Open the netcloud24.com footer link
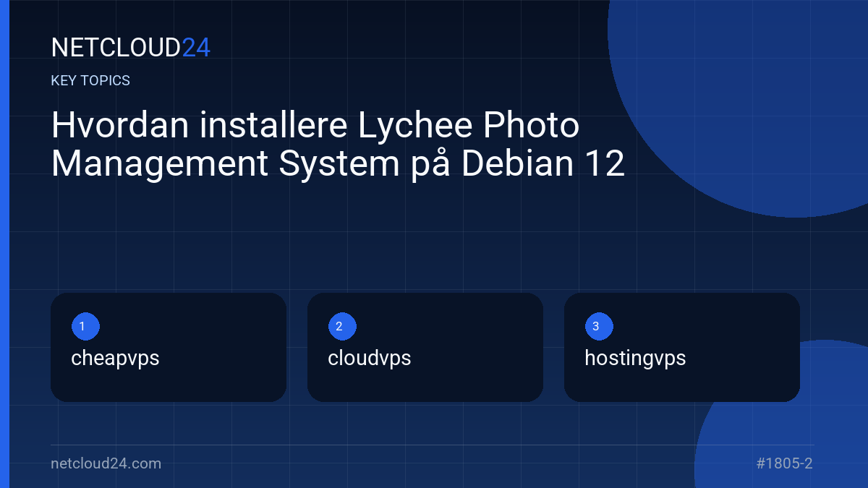868x488 pixels. (106, 463)
